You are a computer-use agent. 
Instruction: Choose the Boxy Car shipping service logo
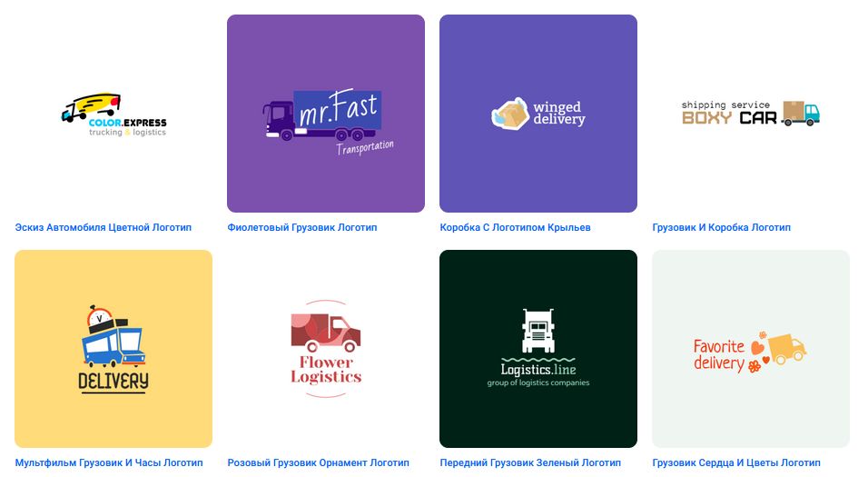(751, 114)
